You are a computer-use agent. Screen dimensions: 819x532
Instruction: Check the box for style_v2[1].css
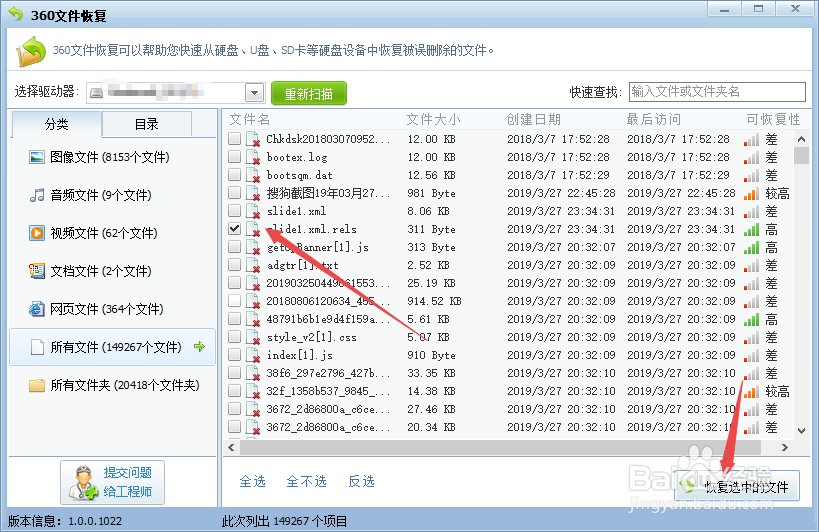[235, 336]
